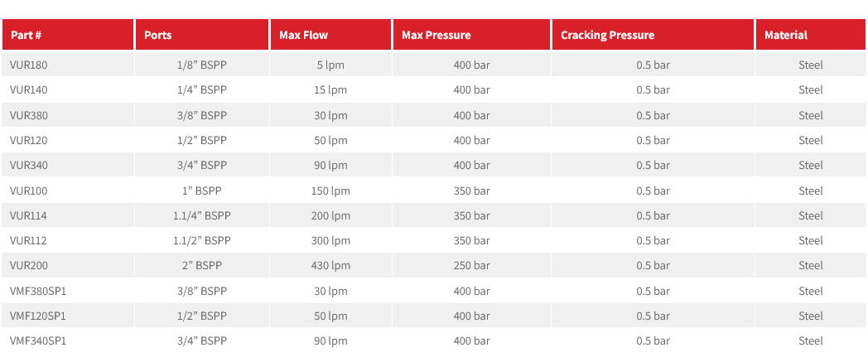Viewport: 868px width, 362px height.
Task: Click the Max Pressure column header
Action: point(436,36)
